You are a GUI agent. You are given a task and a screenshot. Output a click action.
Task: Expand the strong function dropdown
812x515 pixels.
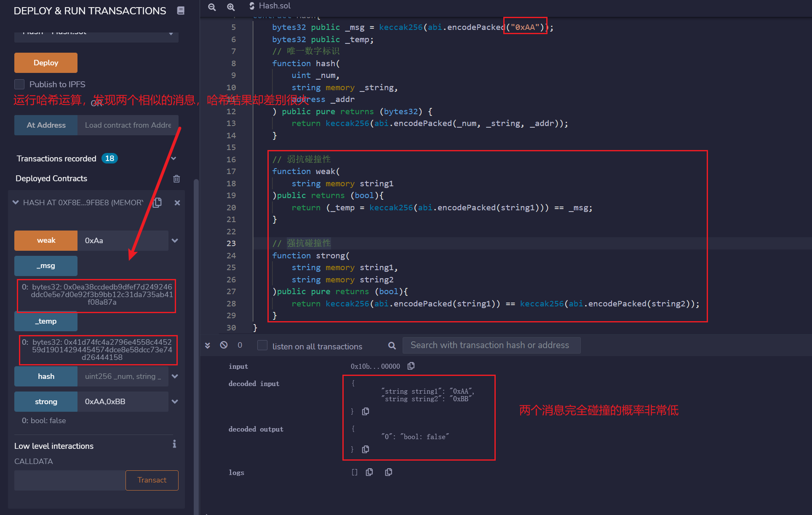(x=175, y=401)
